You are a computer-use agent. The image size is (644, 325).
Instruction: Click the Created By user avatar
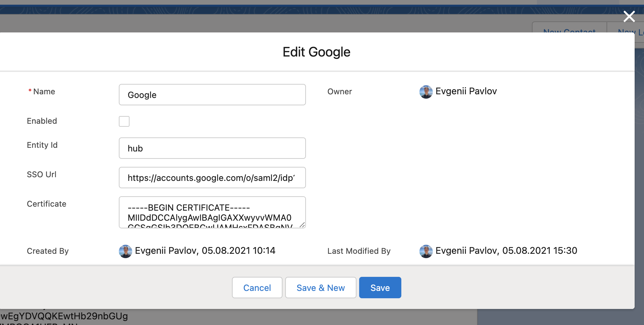(125, 251)
